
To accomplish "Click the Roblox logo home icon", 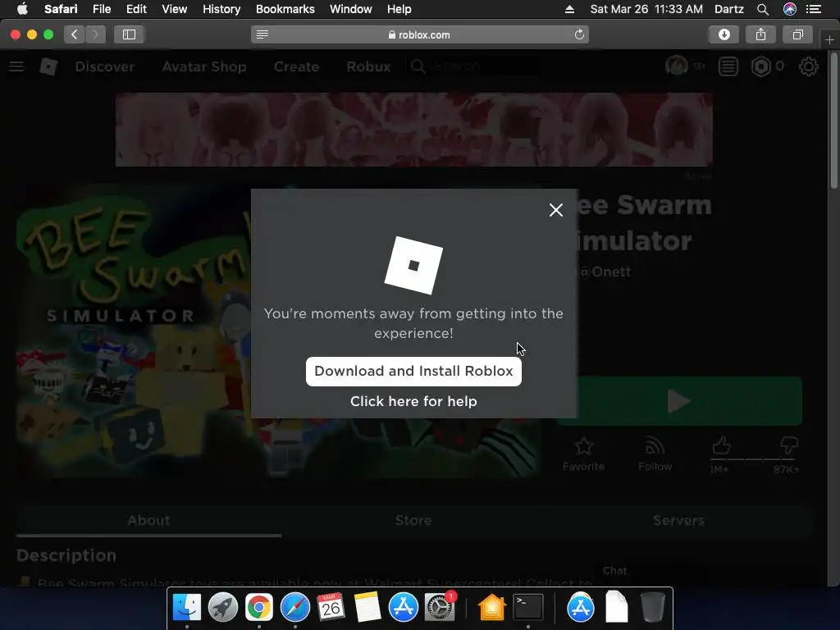I will (x=48, y=66).
